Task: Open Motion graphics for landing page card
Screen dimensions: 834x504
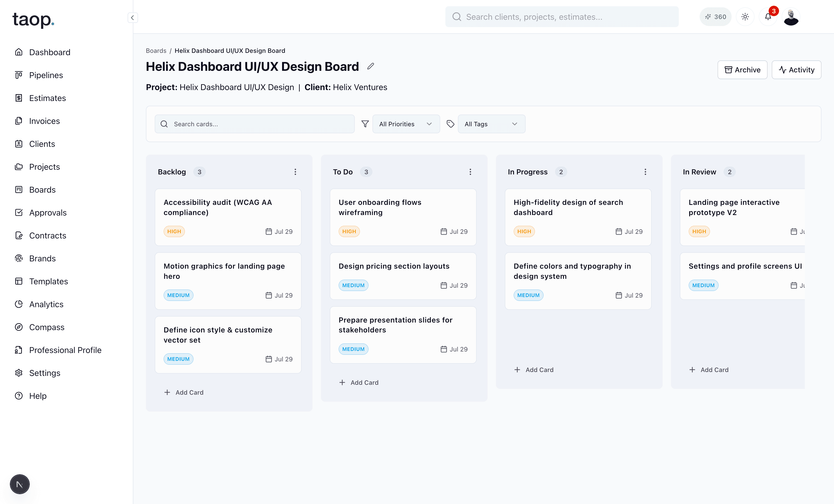Action: click(x=228, y=281)
